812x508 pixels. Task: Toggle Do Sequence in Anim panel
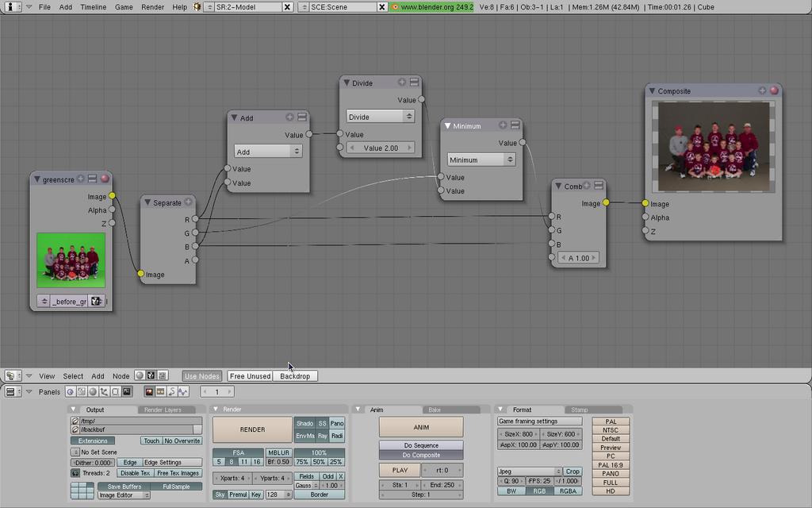coord(421,445)
